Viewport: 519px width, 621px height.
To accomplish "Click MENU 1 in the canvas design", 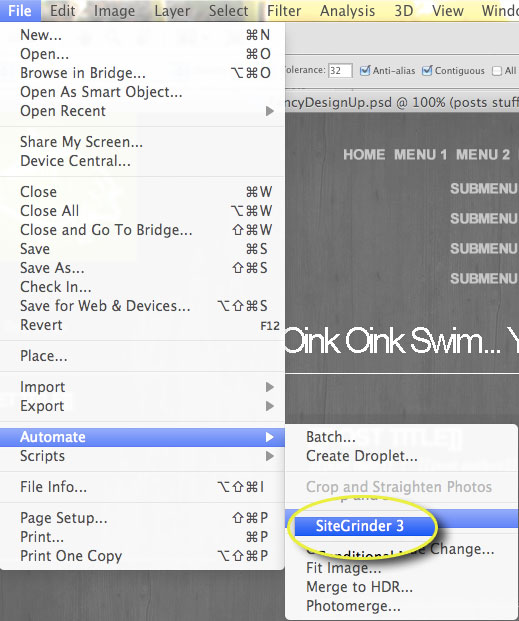I will tap(420, 154).
